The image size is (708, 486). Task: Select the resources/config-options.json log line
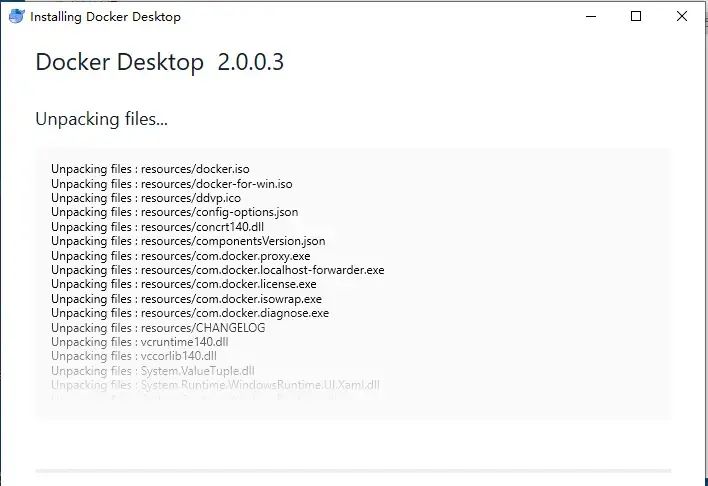point(174,212)
